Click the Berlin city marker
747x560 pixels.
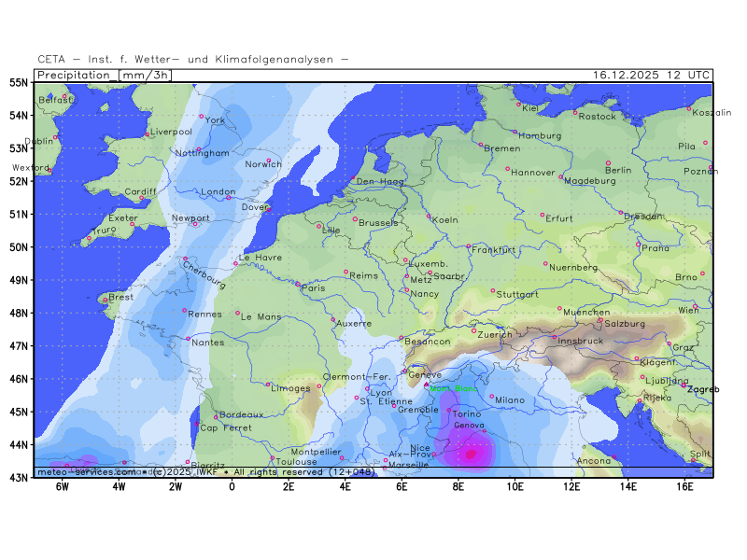click(608, 162)
